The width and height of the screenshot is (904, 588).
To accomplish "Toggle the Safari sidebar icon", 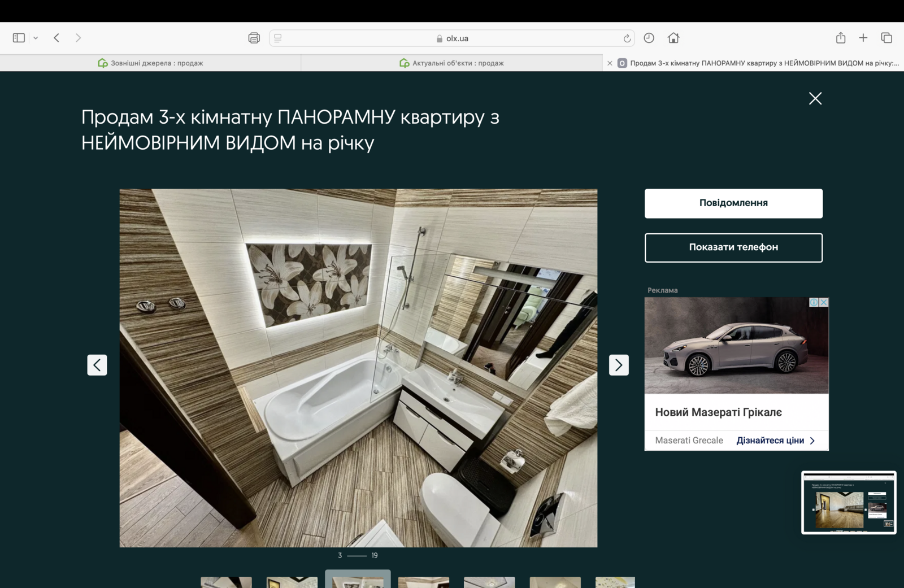I will click(19, 38).
